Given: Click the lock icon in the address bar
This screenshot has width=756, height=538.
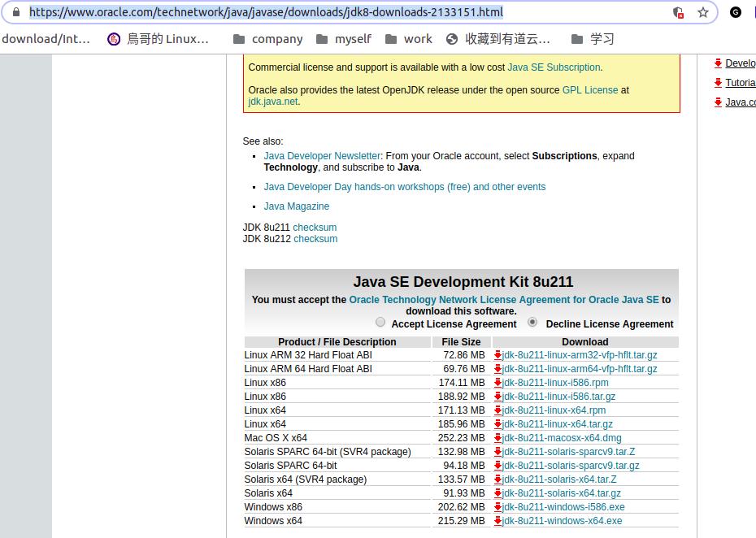Looking at the screenshot, I should 16,12.
